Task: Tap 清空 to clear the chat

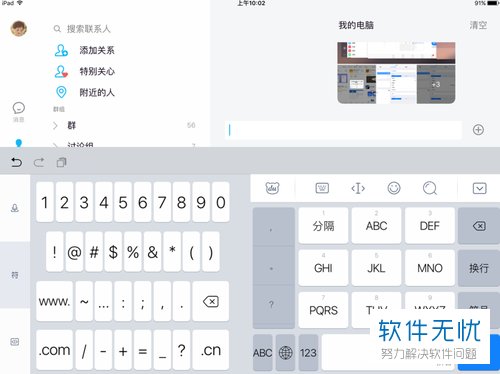Action: (x=478, y=25)
